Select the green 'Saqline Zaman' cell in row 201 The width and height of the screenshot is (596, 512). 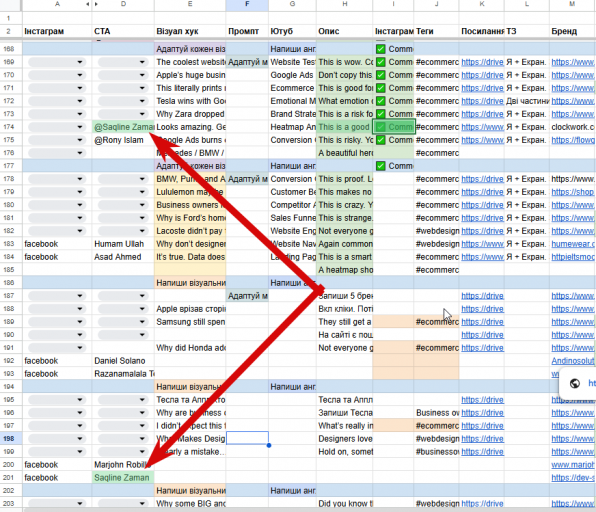[123, 477]
